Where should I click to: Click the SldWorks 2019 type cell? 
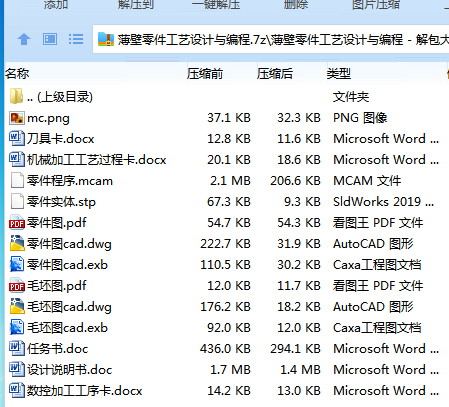[x=384, y=202]
